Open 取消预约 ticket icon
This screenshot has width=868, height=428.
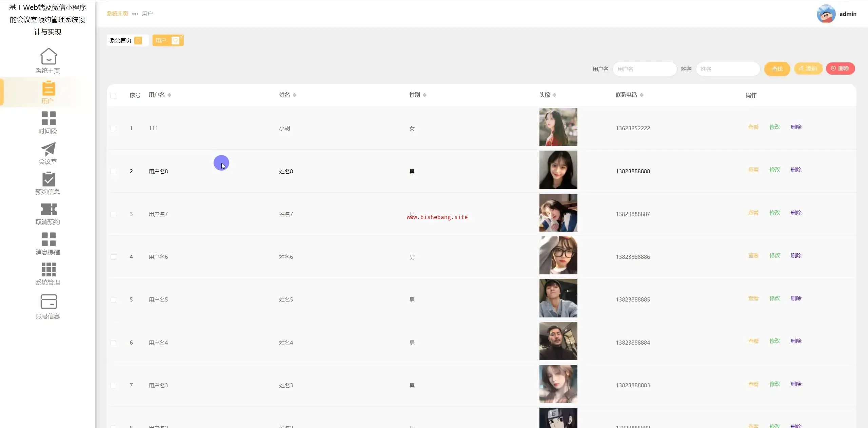tap(48, 209)
